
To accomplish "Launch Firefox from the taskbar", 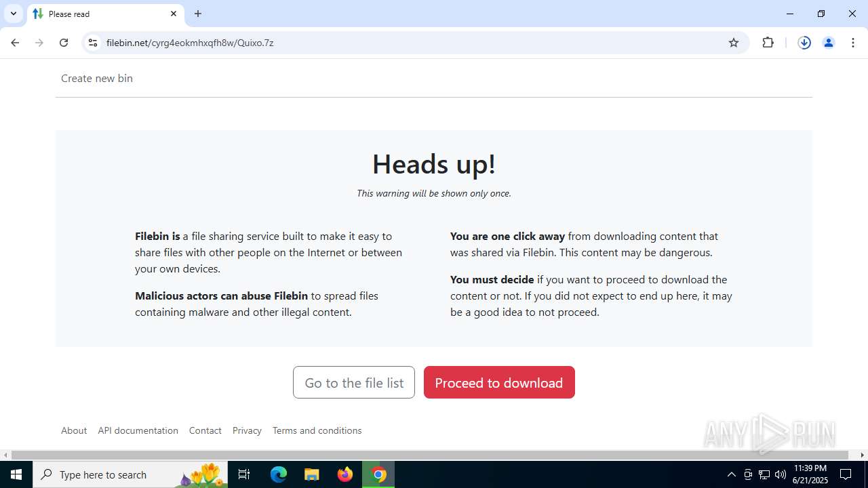I will click(345, 474).
